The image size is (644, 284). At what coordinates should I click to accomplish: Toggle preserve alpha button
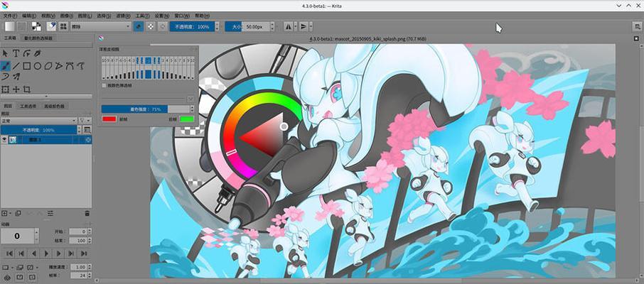click(x=151, y=26)
